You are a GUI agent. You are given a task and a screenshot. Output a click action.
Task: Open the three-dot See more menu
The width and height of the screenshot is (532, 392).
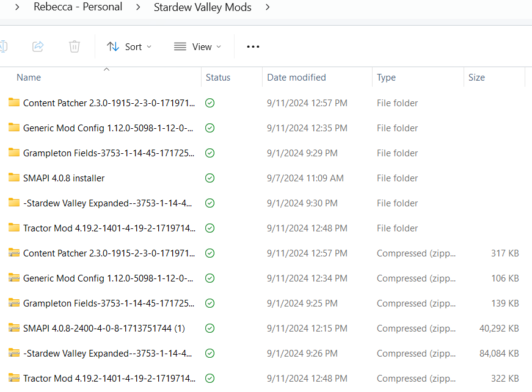pos(253,46)
